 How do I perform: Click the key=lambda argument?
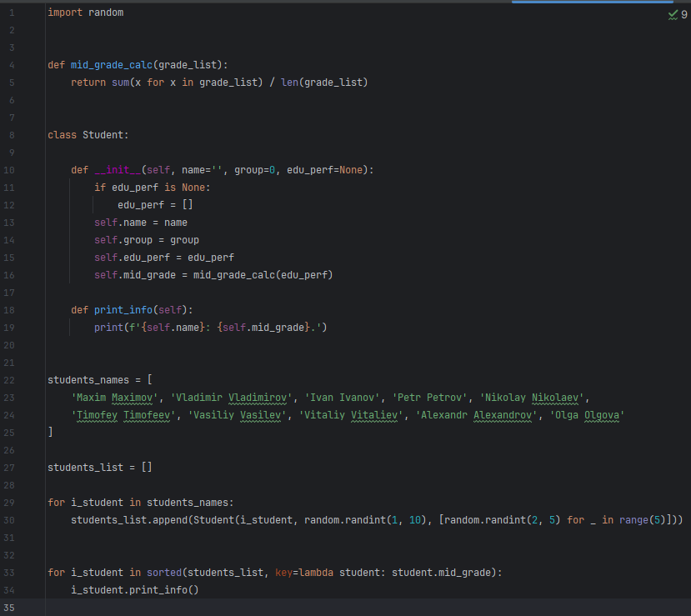(x=304, y=573)
